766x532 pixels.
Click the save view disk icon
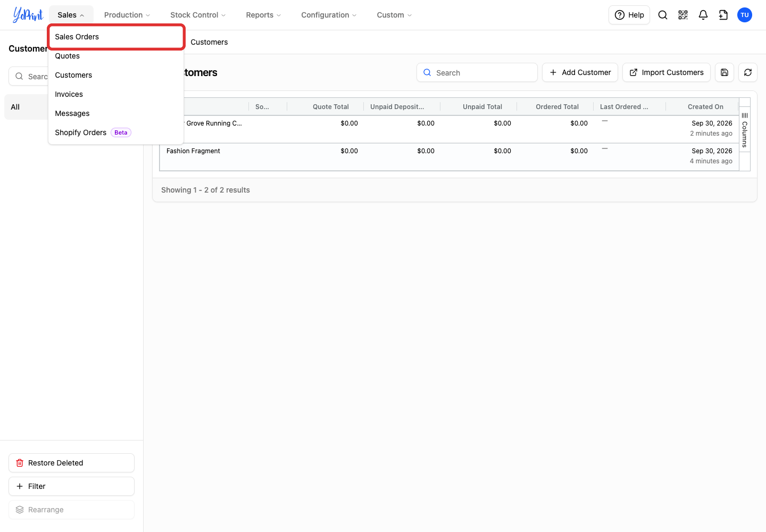tap(725, 72)
